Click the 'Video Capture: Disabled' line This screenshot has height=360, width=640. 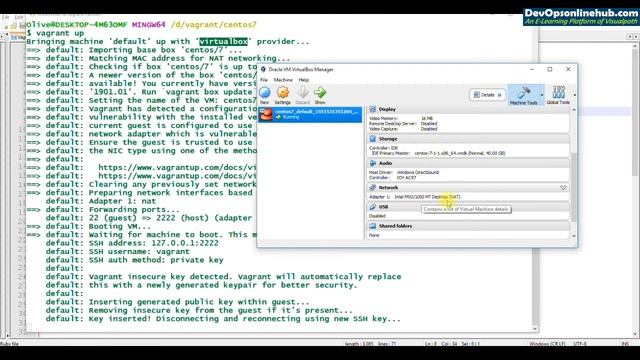coord(403,129)
